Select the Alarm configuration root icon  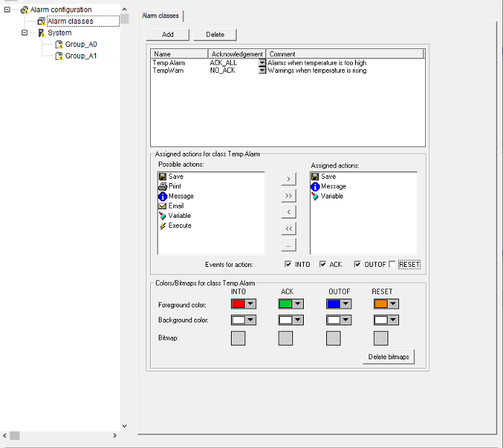24,9
